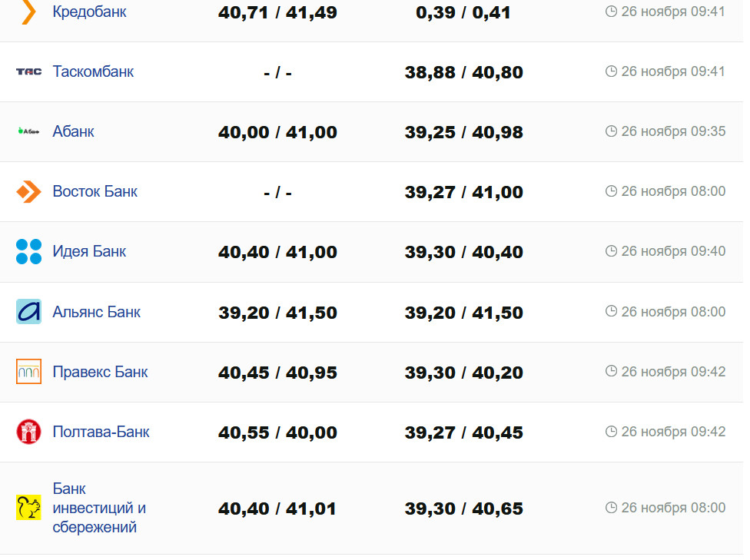Open Банк инвестиций и сбережений link
Image resolution: width=750 pixels, height=560 pixels.
point(98,508)
